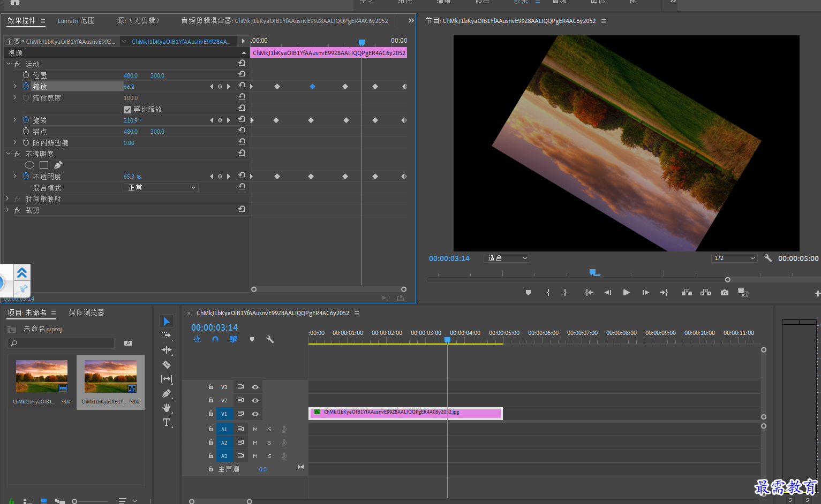The image size is (821, 504).
Task: Click Mark In bracket button
Action: coord(548,293)
